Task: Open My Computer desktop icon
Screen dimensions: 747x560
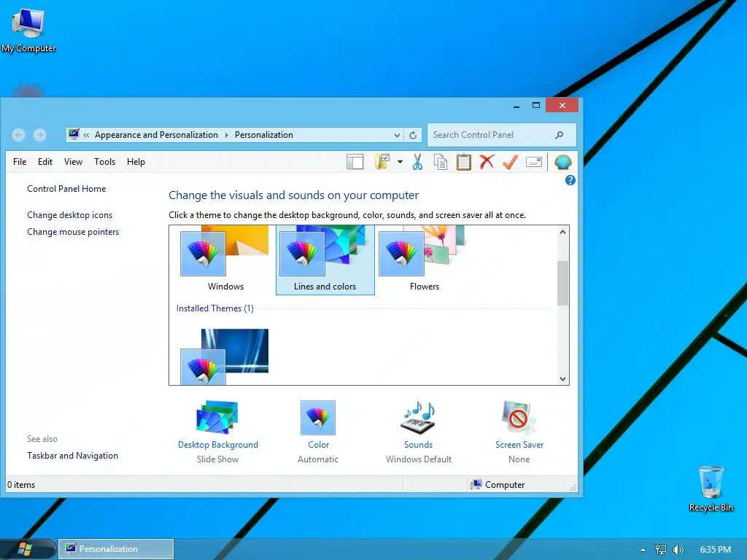Action: point(28,29)
